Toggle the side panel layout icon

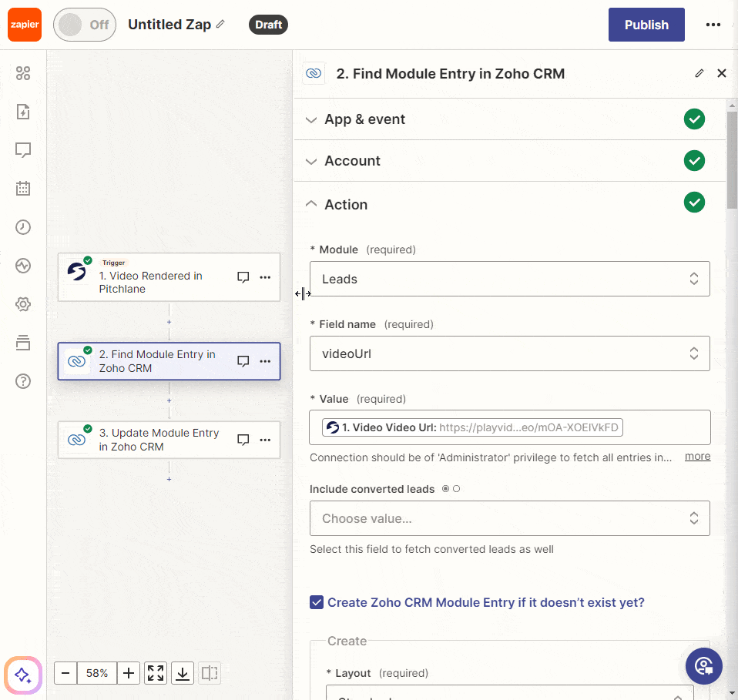[210, 673]
